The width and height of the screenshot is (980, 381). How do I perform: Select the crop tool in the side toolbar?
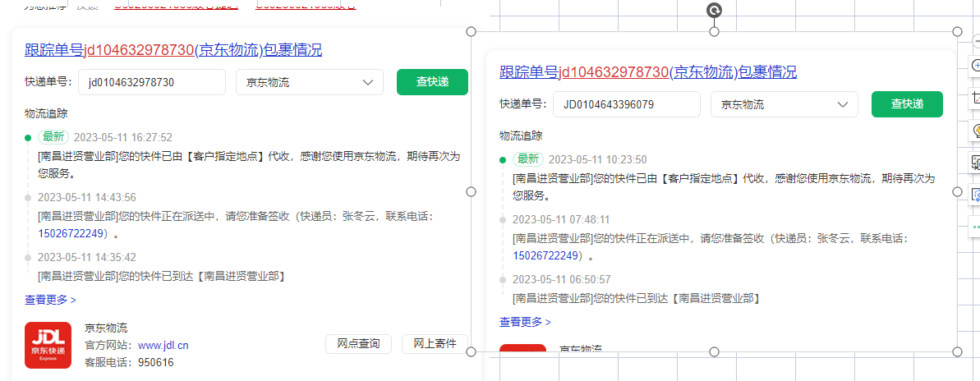[x=976, y=98]
